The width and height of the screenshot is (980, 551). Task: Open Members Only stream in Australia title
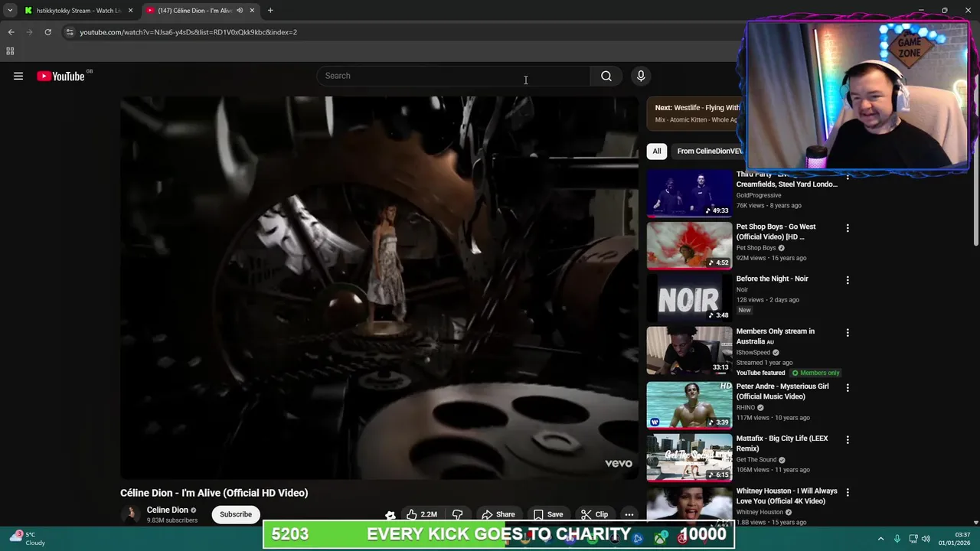click(776, 336)
